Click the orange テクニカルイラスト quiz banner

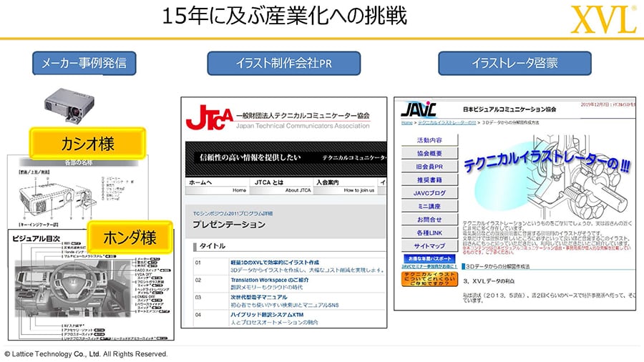click(429, 279)
